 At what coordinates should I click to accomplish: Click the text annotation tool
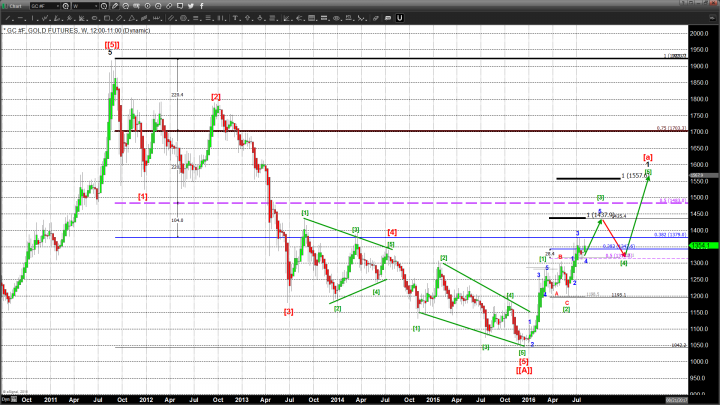coord(233,18)
